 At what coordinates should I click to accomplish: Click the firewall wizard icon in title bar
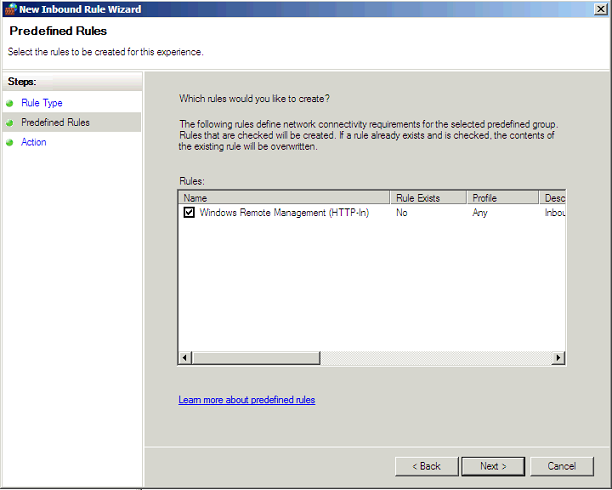[11, 9]
